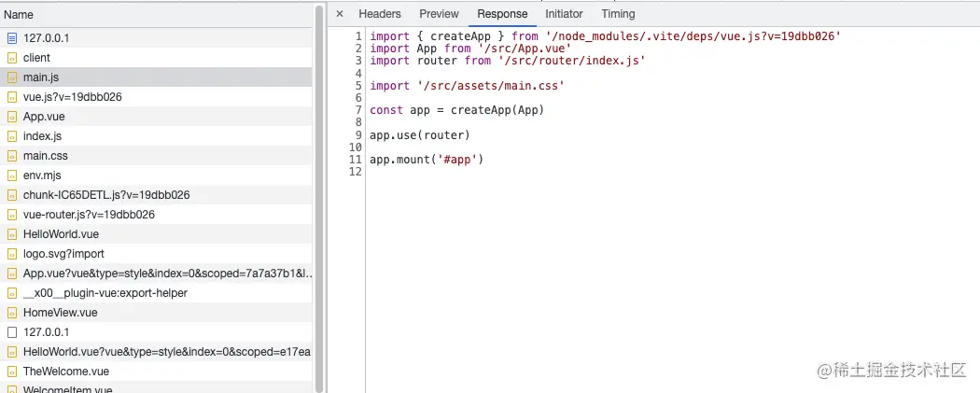
Task: Open the Initiator tab
Action: point(564,14)
